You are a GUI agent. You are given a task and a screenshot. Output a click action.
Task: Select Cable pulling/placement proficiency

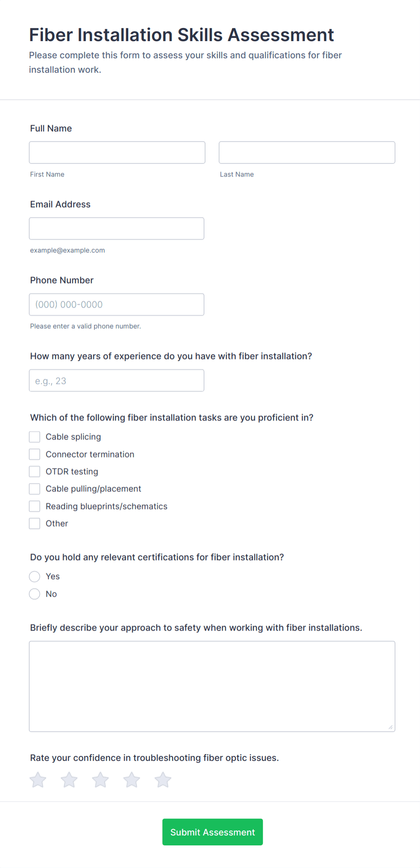(x=34, y=489)
